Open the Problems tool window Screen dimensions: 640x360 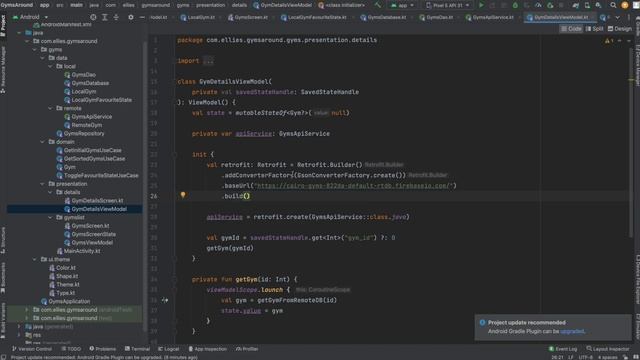(102, 349)
